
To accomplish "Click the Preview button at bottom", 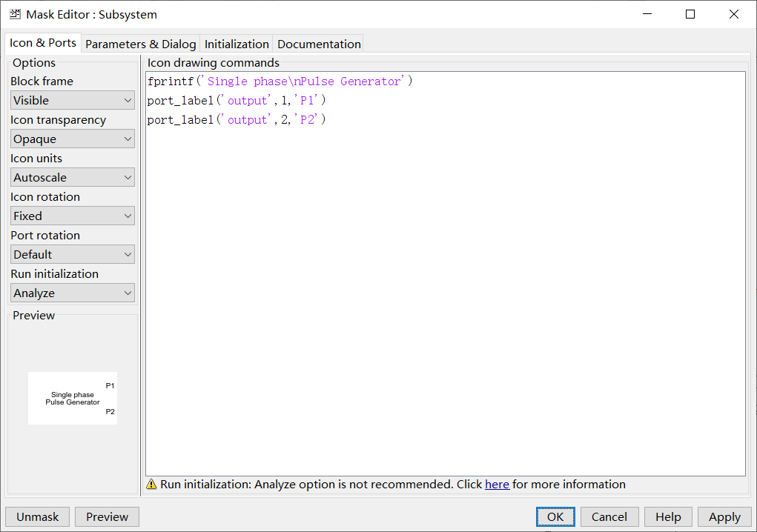I will coord(108,517).
